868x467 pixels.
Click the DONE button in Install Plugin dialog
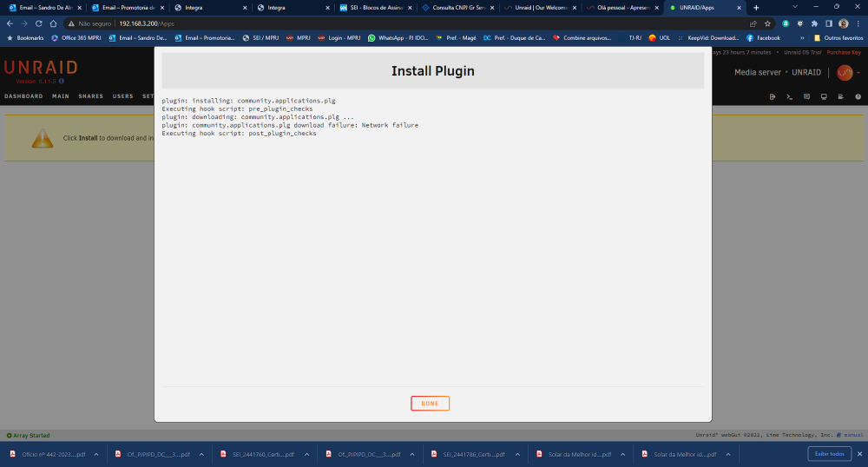(430, 404)
